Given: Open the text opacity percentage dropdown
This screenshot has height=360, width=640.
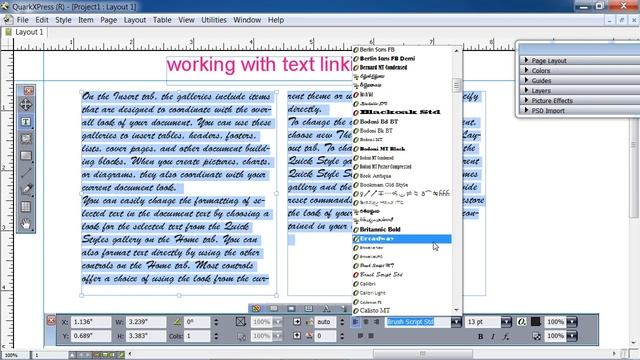Looking at the screenshot, I should 572,336.
